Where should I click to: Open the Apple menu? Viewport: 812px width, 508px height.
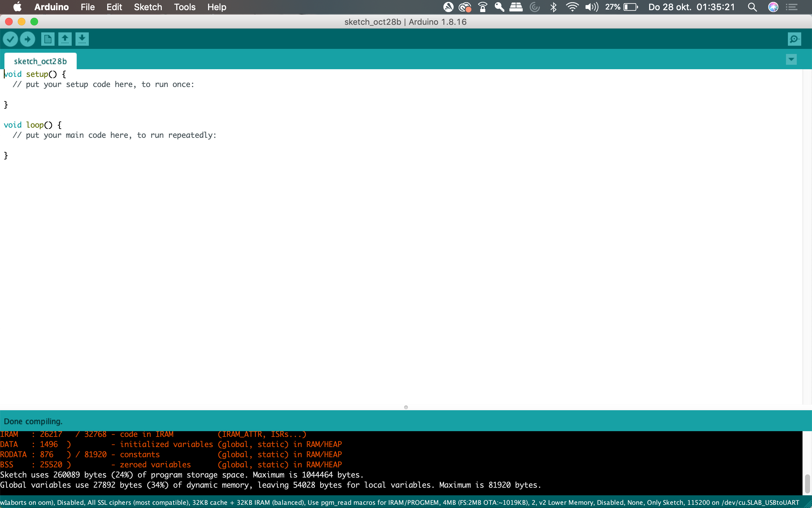coord(17,7)
